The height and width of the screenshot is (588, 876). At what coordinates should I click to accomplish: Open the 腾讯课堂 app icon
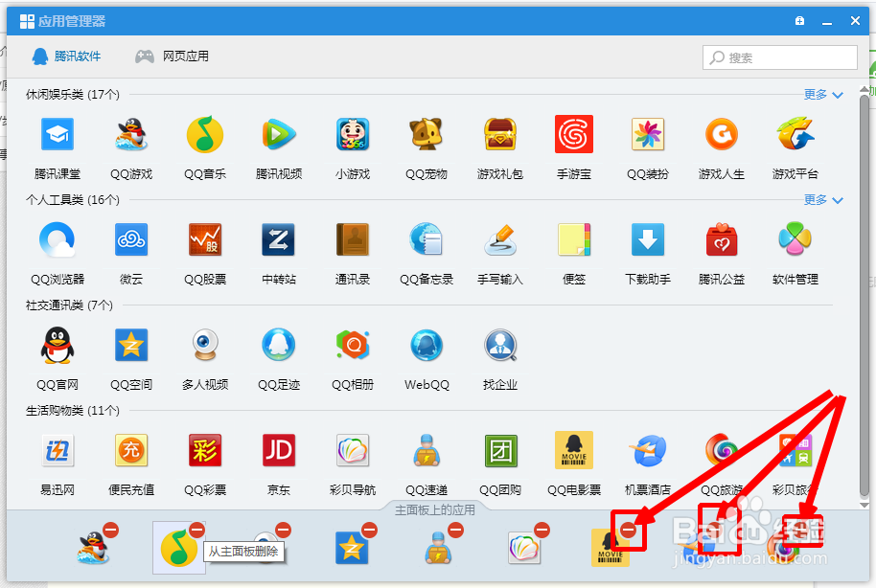pyautogui.click(x=58, y=135)
